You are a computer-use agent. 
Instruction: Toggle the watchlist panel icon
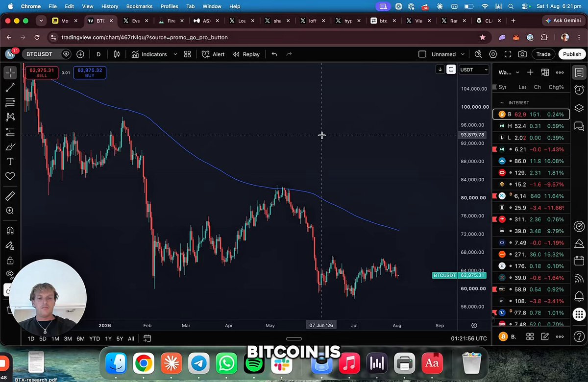click(579, 72)
